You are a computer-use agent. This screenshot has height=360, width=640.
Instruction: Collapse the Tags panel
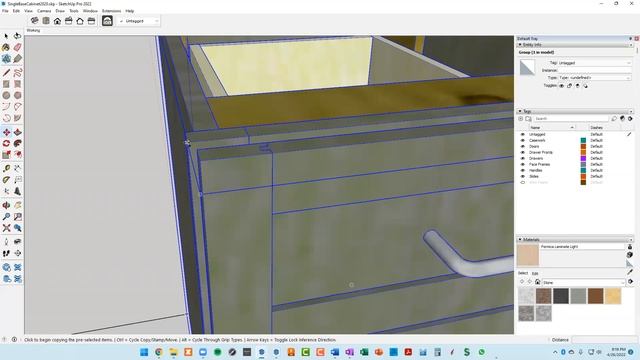(520, 111)
